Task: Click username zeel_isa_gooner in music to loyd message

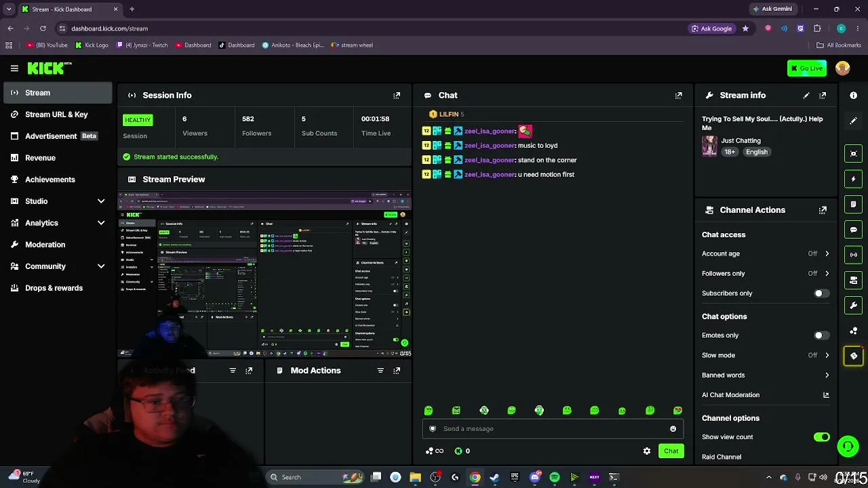Action: (490, 146)
